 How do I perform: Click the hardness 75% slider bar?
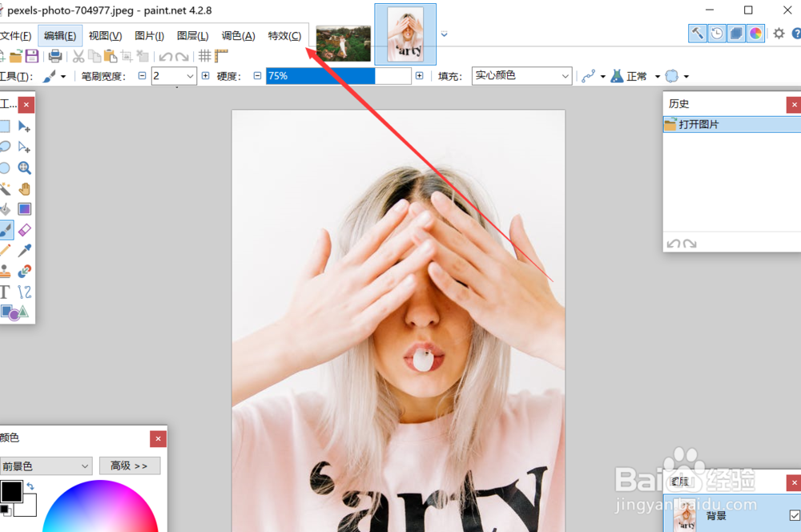tap(339, 76)
